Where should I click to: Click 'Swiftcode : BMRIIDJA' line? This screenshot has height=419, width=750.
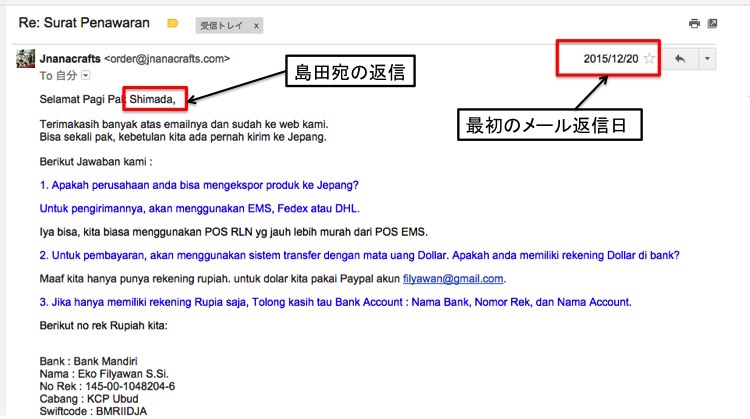coord(93,411)
